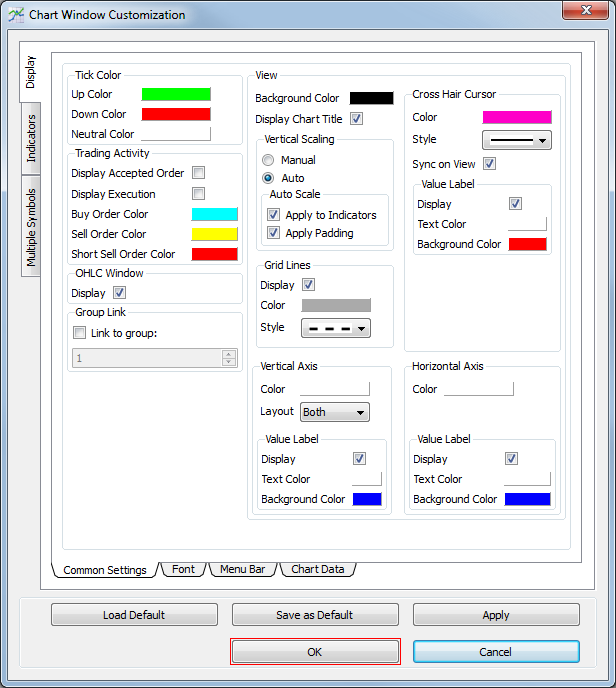Screen dimensions: 616x688
Task: Open the Vertical Axis Layout dropdown
Action: [x=334, y=412]
